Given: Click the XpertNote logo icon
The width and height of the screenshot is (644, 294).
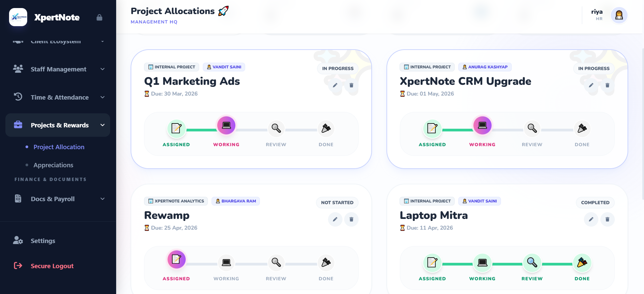Looking at the screenshot, I should pyautogui.click(x=18, y=17).
